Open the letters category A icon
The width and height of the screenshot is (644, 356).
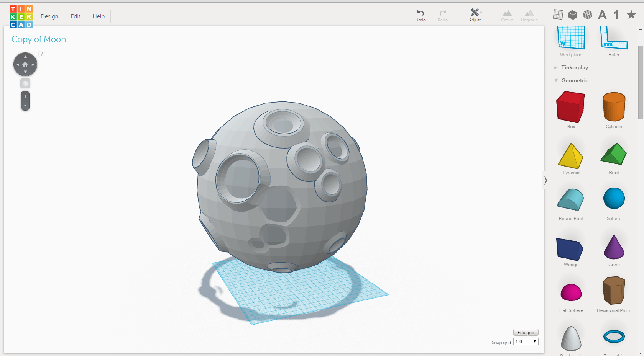tap(602, 15)
